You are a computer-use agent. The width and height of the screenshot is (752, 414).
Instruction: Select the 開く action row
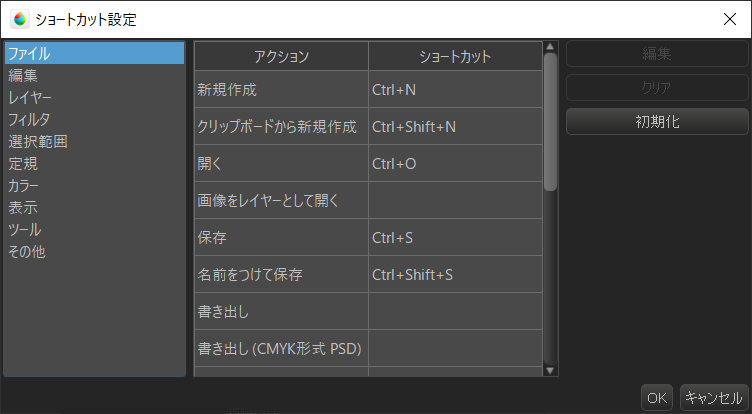click(281, 163)
